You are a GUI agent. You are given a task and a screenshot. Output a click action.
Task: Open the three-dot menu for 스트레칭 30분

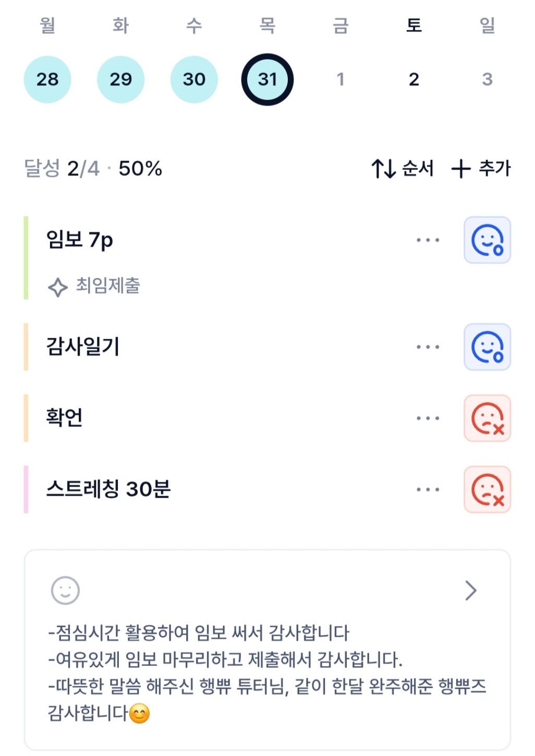(x=428, y=490)
